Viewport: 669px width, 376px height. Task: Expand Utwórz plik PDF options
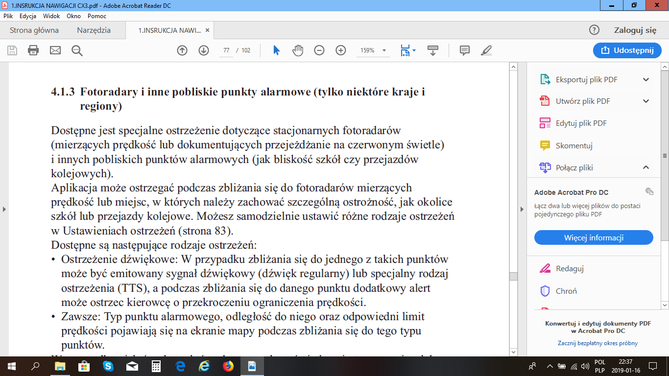pyautogui.click(x=646, y=101)
